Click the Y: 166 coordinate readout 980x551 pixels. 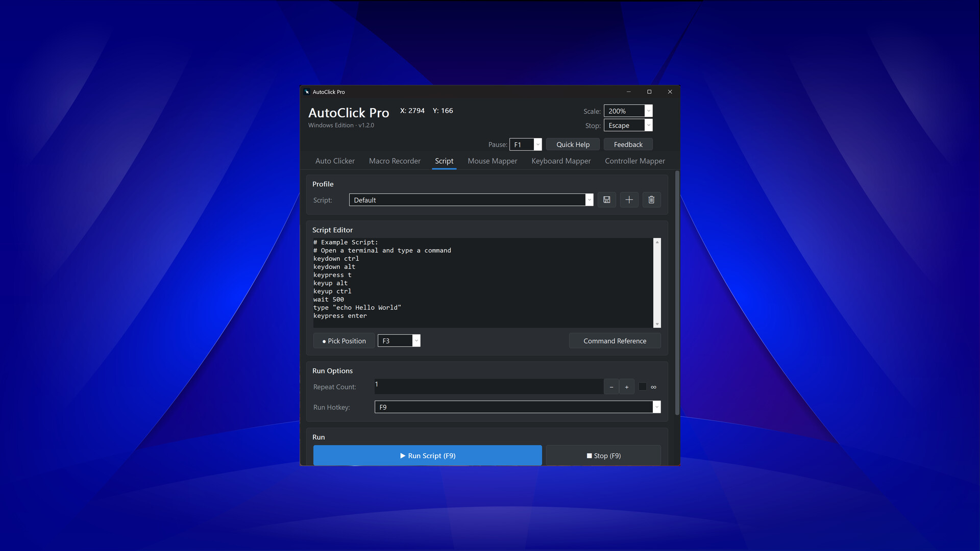coord(443,111)
